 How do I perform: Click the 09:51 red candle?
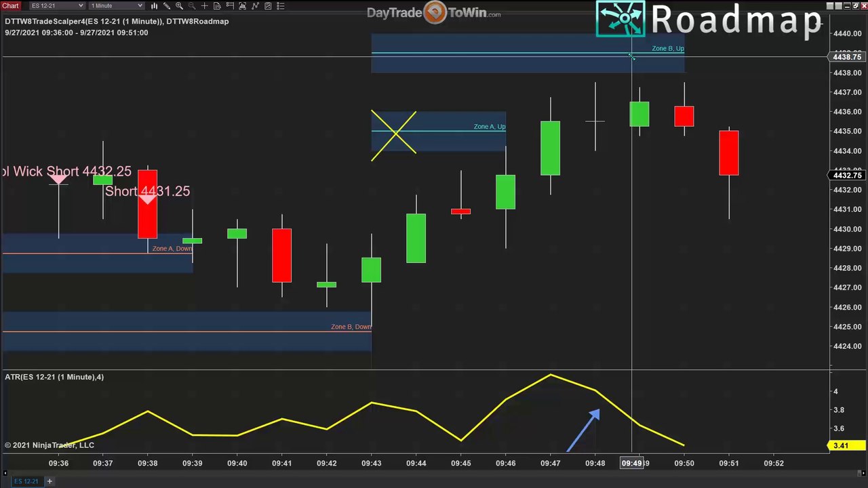[x=729, y=153]
